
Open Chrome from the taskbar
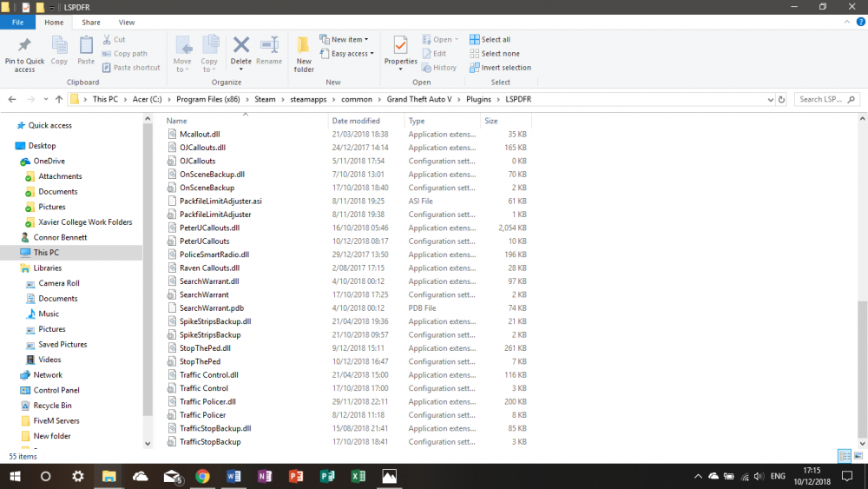point(202,476)
